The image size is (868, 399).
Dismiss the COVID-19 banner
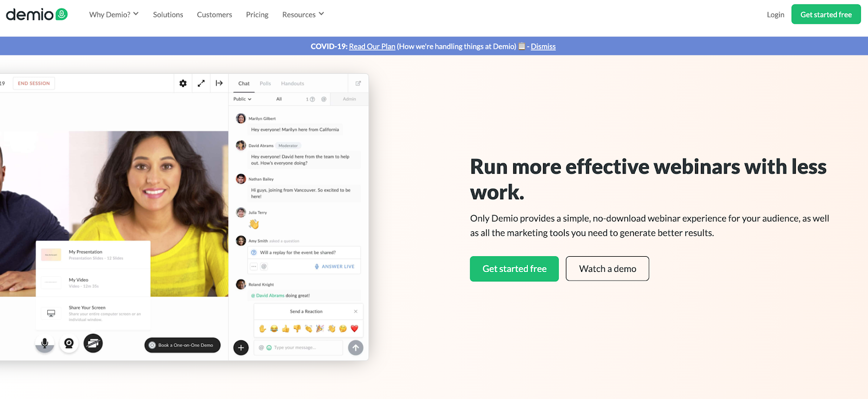[x=543, y=47]
